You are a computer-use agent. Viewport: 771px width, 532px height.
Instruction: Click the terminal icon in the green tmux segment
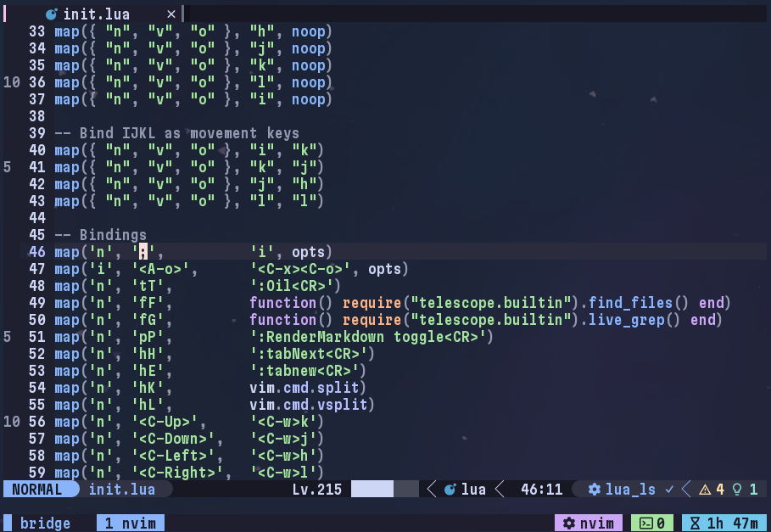click(645, 524)
